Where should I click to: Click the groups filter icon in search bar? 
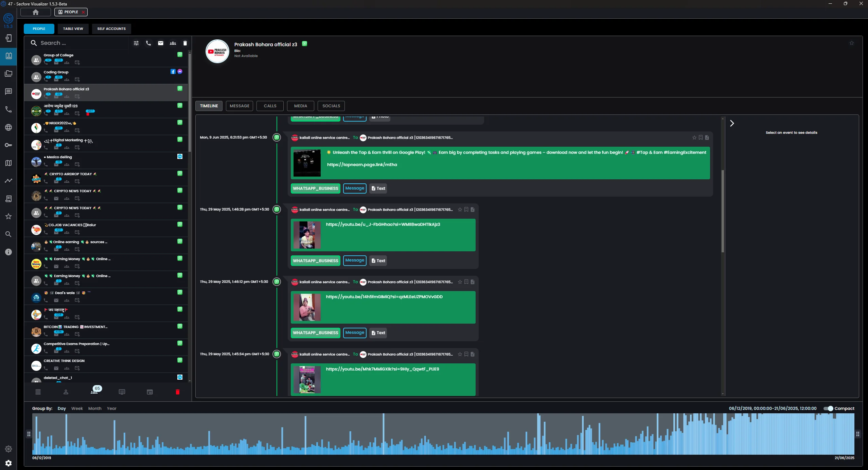pos(173,43)
